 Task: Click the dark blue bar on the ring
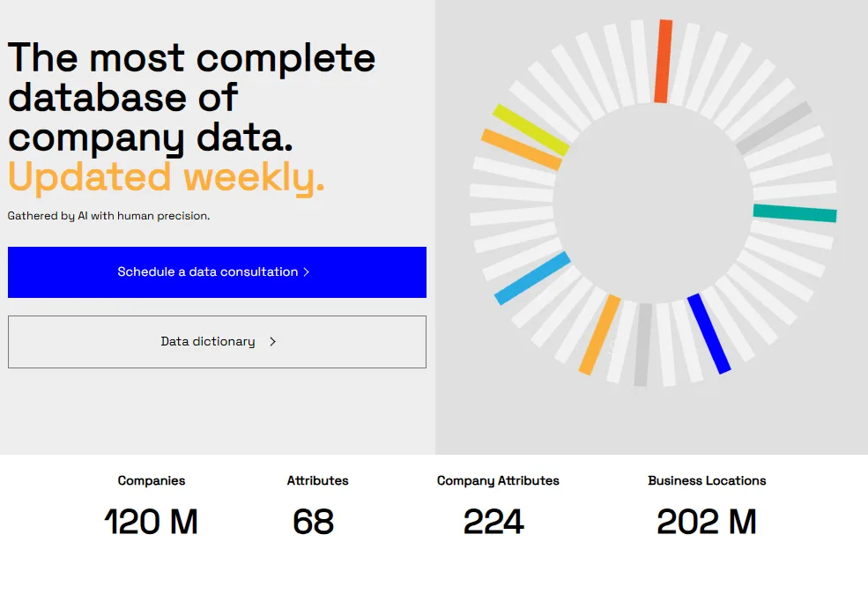pyautogui.click(x=709, y=334)
